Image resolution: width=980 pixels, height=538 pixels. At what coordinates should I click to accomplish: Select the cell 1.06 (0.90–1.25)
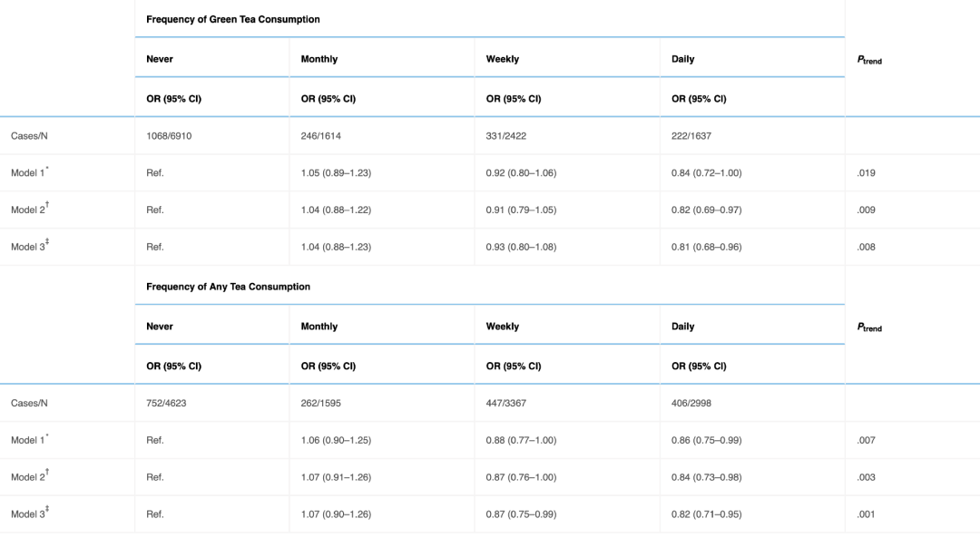coord(336,441)
